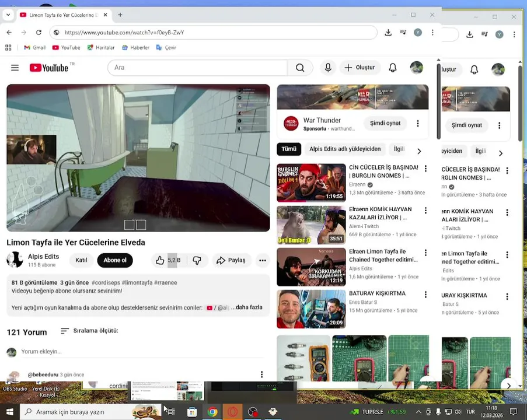Show hidden system tray icons

(418, 412)
